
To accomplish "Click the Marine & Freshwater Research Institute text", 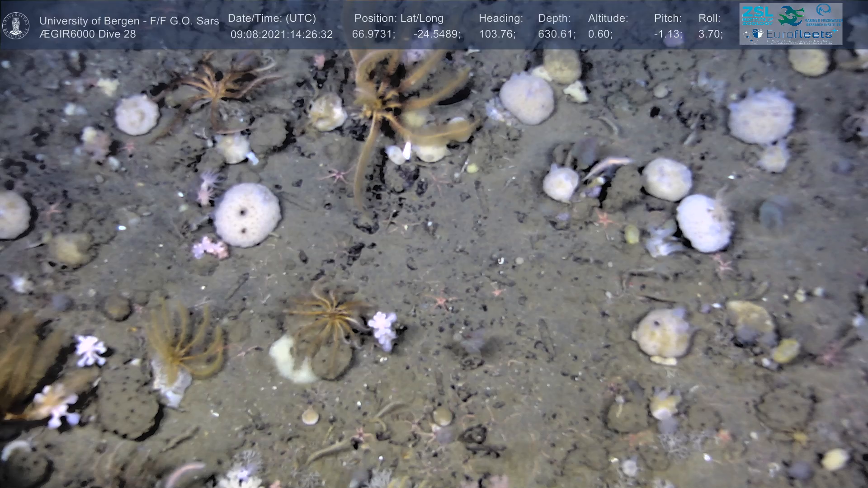I will pos(824,23).
